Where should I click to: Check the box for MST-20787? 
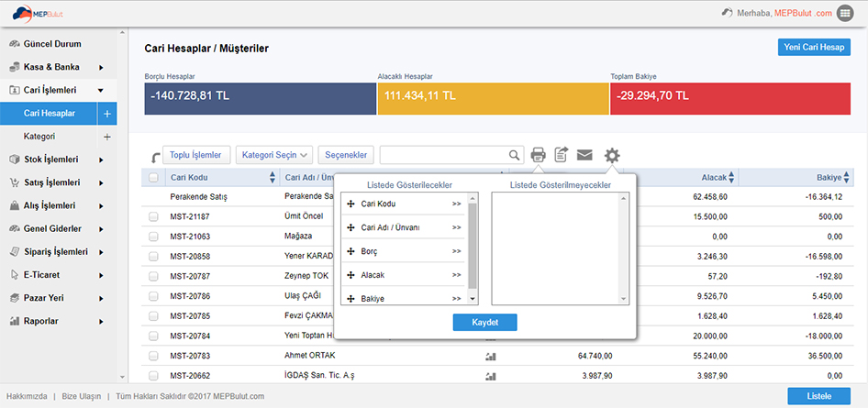(x=153, y=276)
